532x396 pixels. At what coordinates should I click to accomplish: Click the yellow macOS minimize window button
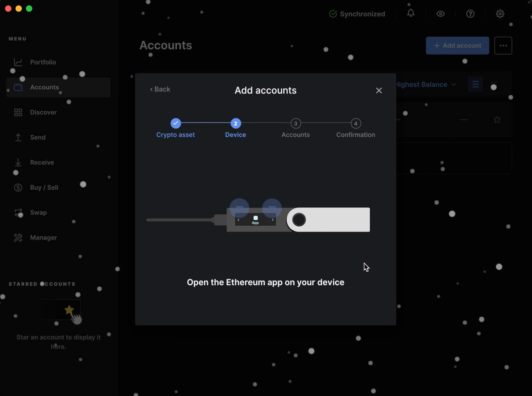19,8
